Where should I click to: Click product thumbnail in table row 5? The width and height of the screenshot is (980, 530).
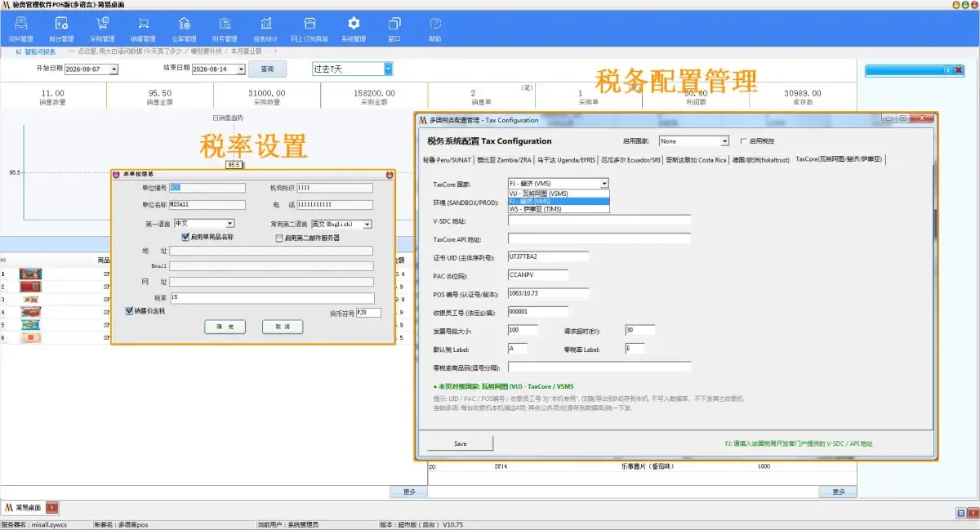point(30,324)
